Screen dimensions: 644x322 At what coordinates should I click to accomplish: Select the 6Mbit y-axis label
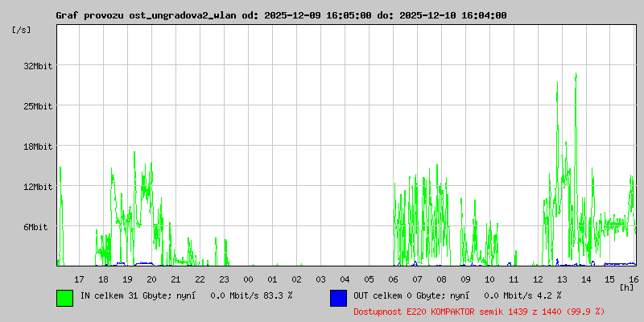[35, 227]
